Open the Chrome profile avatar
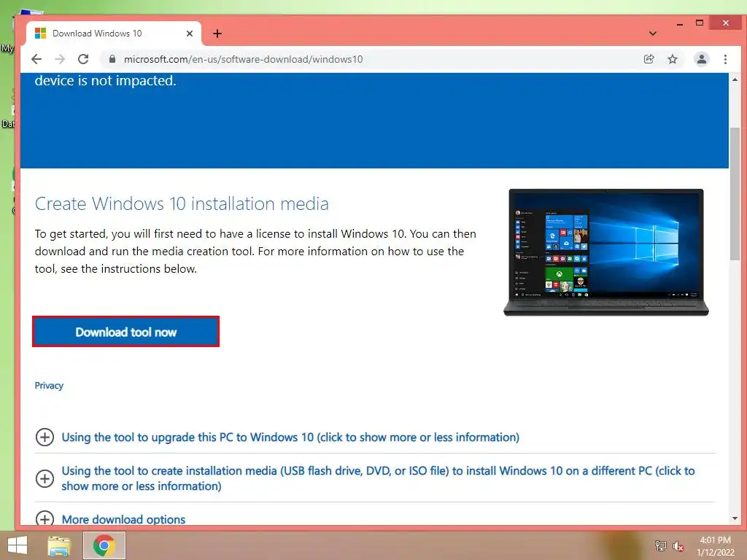Screen dimensions: 747x560 coord(701,59)
